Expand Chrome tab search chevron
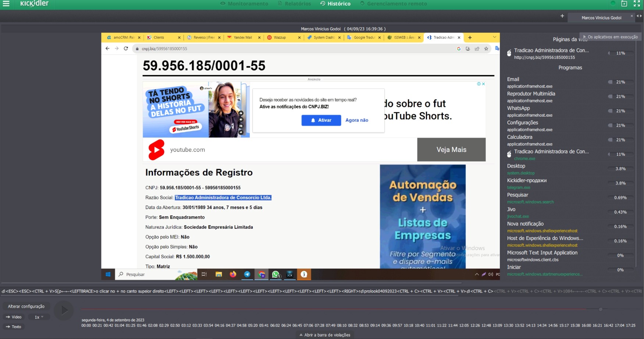 click(x=494, y=37)
